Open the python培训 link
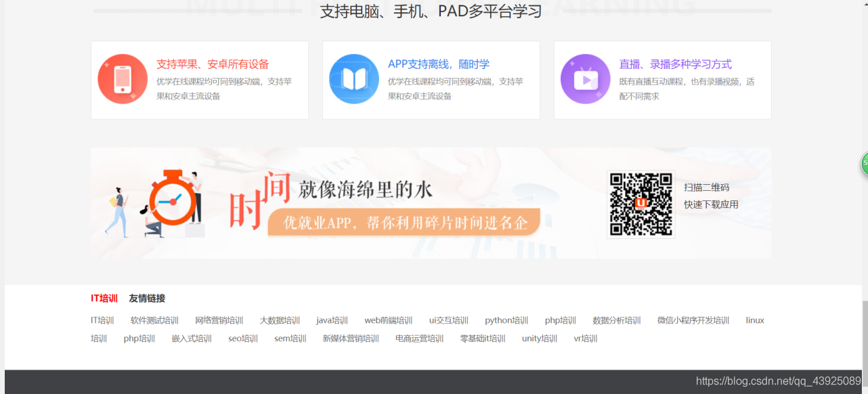The width and height of the screenshot is (868, 394). pos(506,321)
